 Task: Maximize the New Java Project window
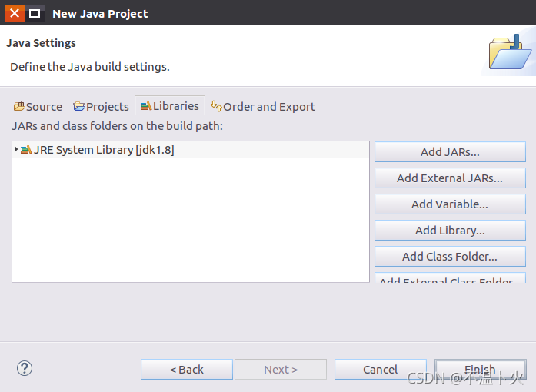[x=35, y=13]
